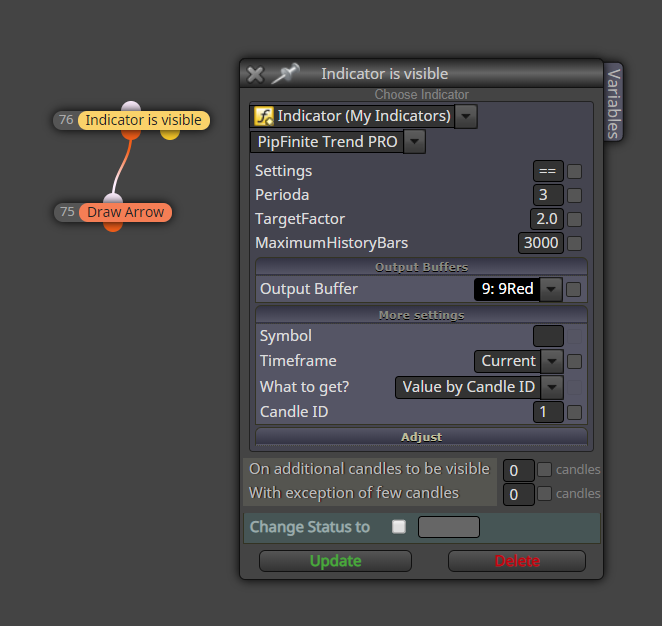662x626 pixels.
Task: Open Indicator (My Indicators) dropdown arrow
Action: pyautogui.click(x=466, y=116)
